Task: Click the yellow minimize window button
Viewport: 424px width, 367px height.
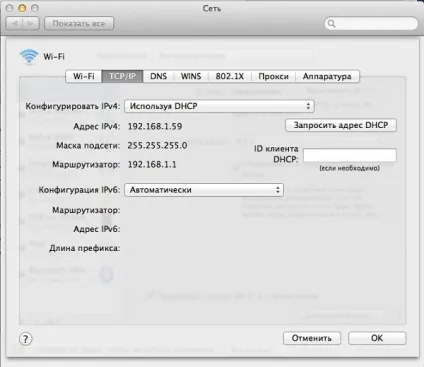Action: tap(22, 8)
